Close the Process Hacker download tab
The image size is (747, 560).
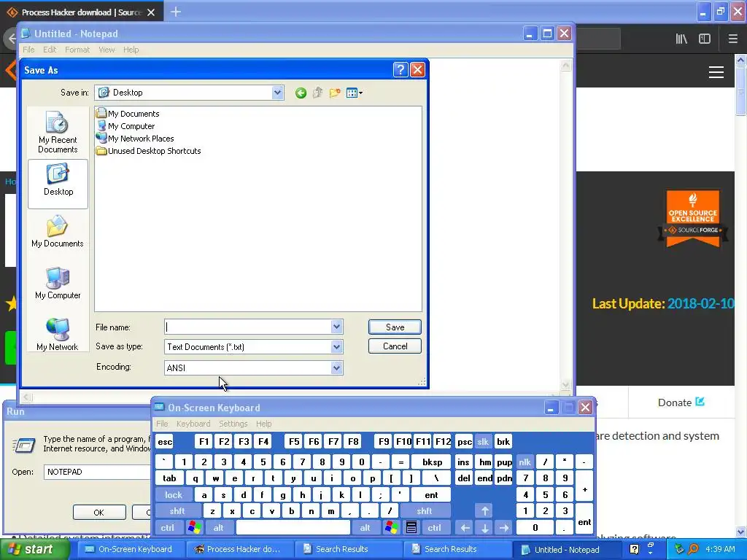151,12
